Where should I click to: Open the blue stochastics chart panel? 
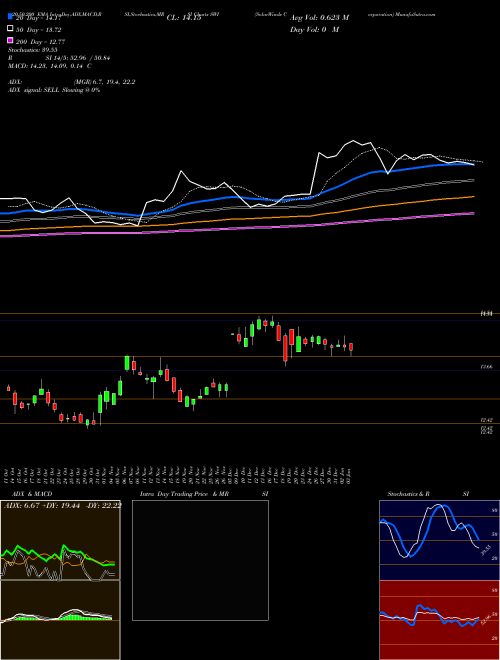tap(439, 540)
